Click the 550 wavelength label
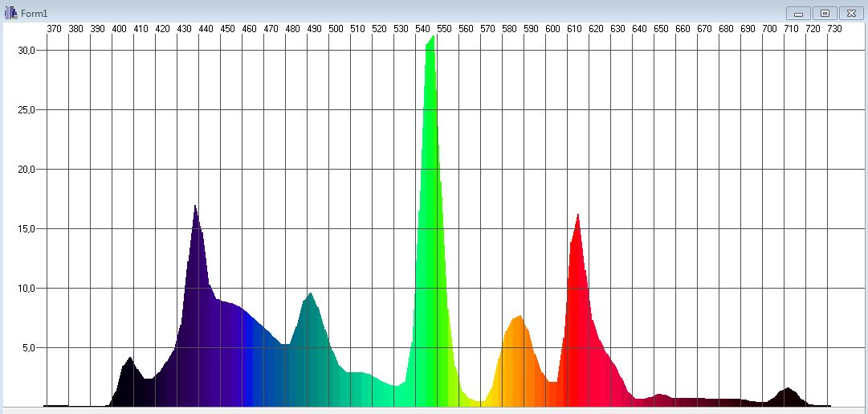Viewport: 868px width, 414px height. (x=444, y=29)
